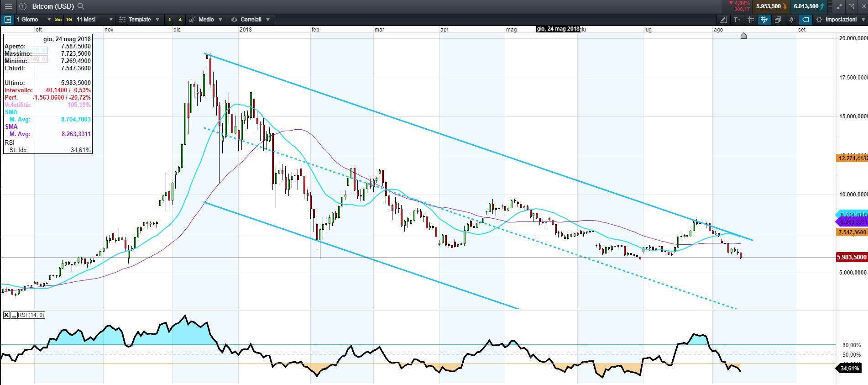Click the 34,61% RSI value tag

tap(849, 368)
